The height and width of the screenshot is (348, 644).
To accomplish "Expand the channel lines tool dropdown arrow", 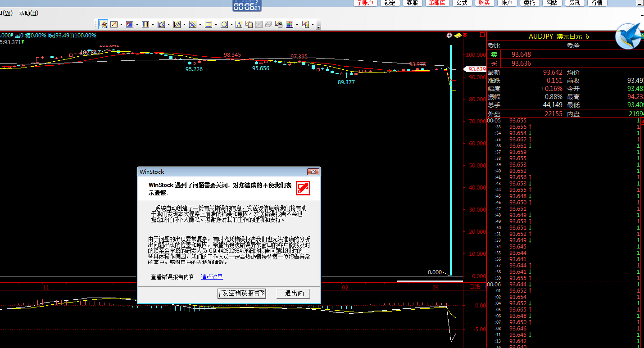I will point(184,25).
